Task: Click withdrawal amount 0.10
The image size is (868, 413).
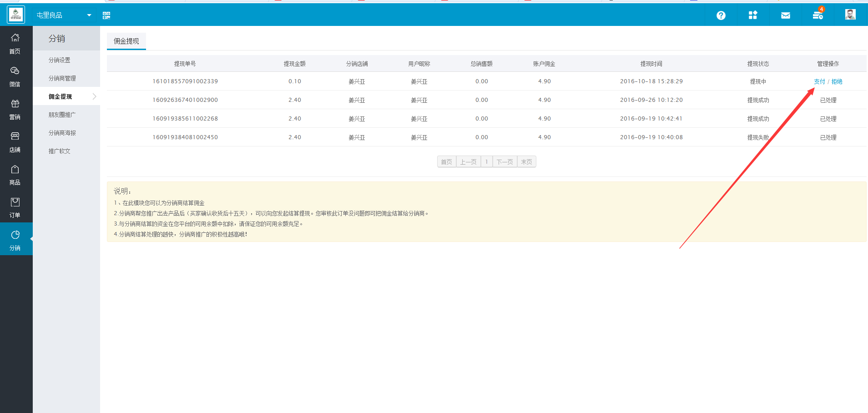Action: pos(295,81)
